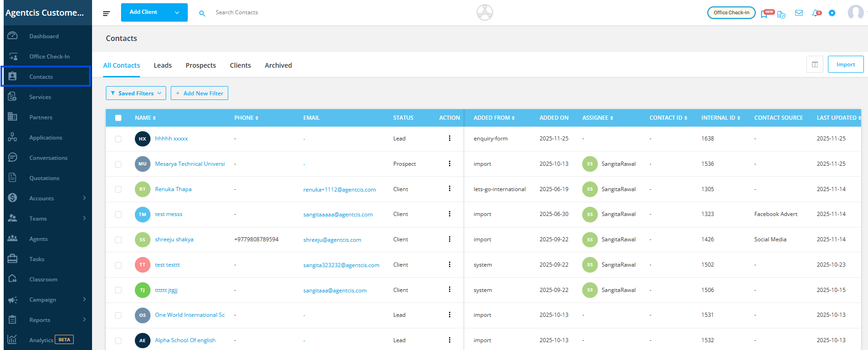Open the bookmark icon marked NEW
The height and width of the screenshot is (350, 868).
[x=764, y=13]
